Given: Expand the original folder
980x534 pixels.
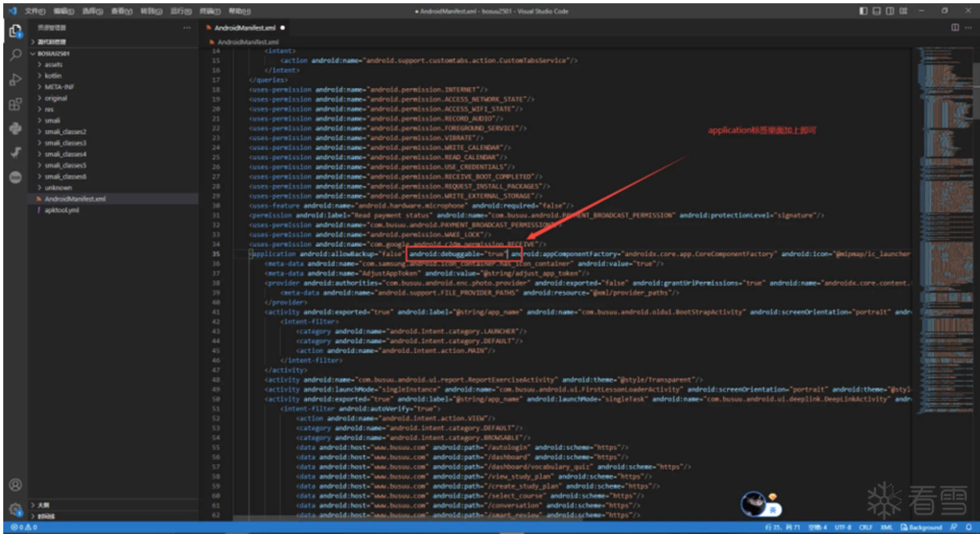Looking at the screenshot, I should click(x=114, y=98).
